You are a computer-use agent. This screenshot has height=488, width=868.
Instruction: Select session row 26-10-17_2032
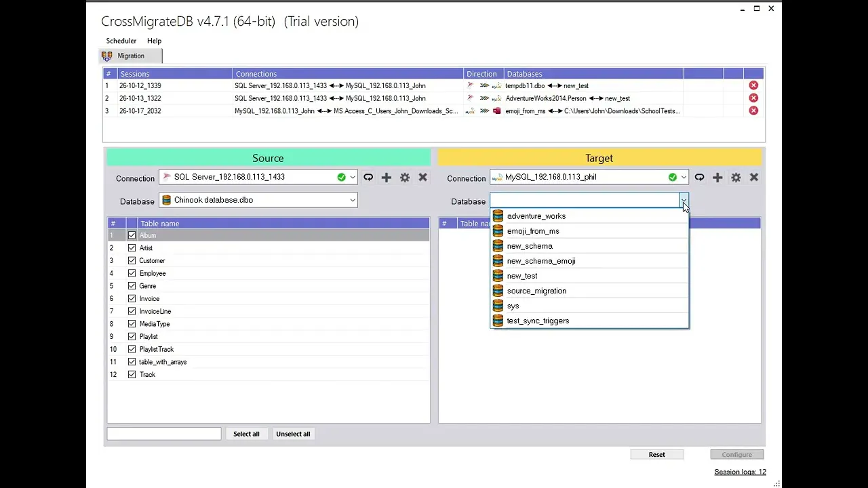[x=434, y=110]
